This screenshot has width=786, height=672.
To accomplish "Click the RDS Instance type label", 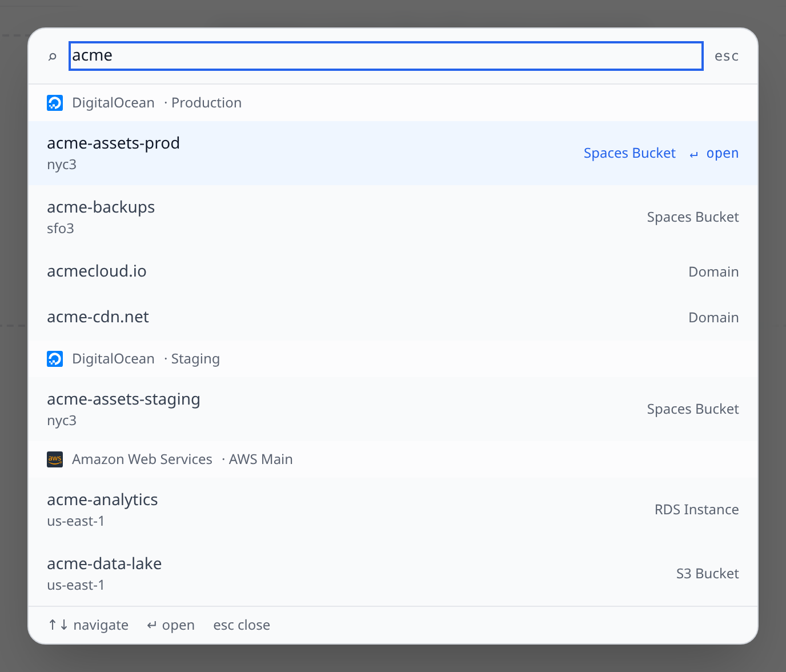I will coord(697,510).
